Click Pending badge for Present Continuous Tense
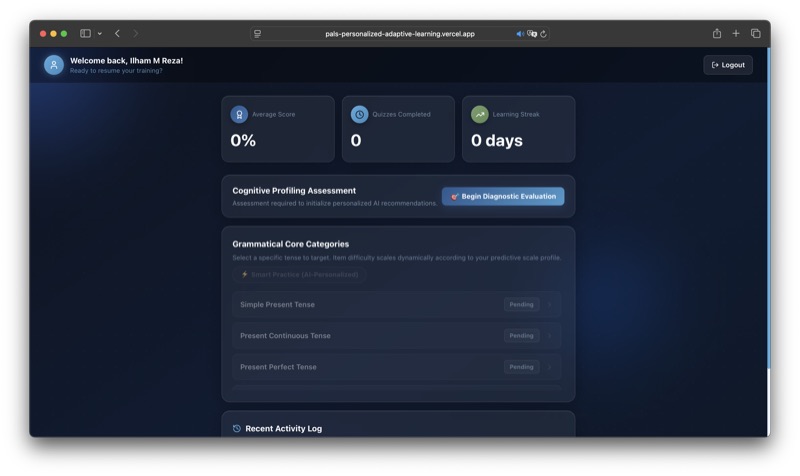800x476 pixels. [521, 336]
